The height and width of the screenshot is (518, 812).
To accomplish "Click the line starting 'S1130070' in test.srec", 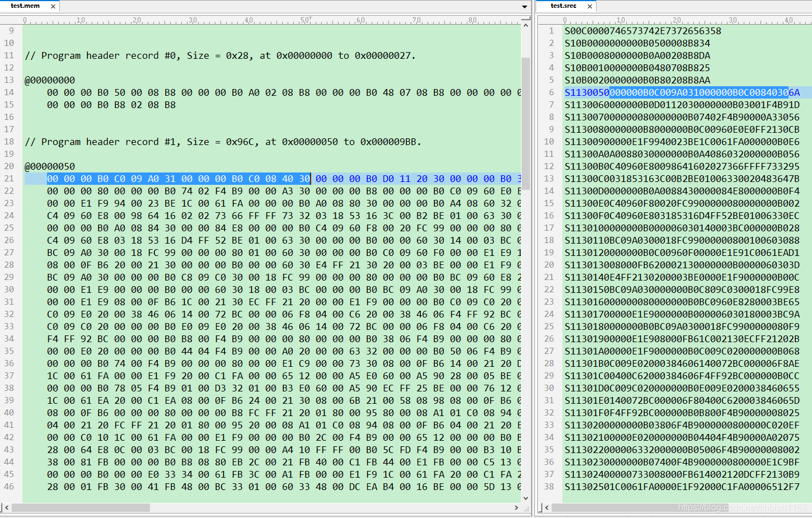I will 682,117.
